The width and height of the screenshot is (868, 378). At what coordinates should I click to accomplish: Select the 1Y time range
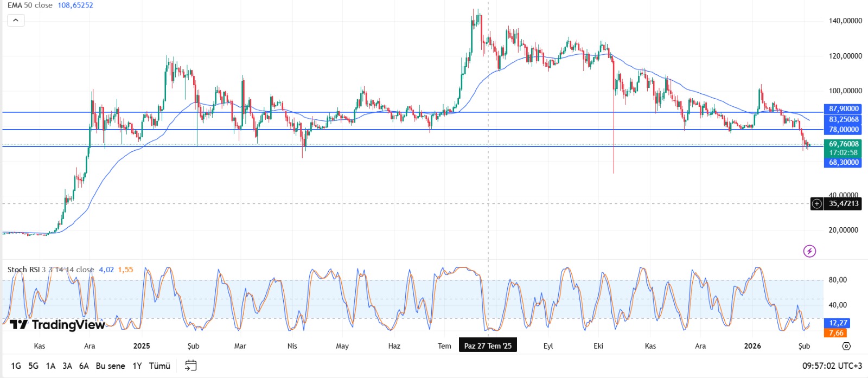tap(137, 366)
